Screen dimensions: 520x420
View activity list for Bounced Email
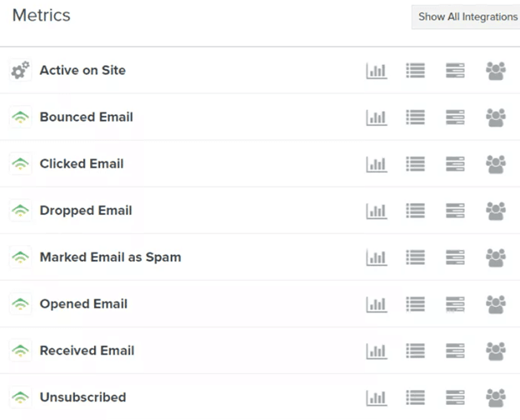416,117
